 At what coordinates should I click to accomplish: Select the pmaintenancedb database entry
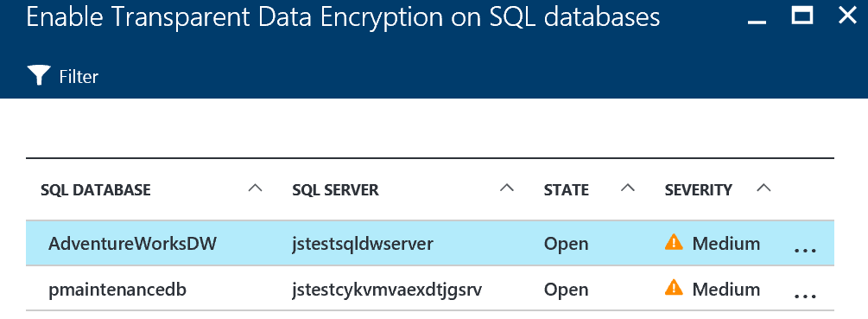(x=117, y=289)
